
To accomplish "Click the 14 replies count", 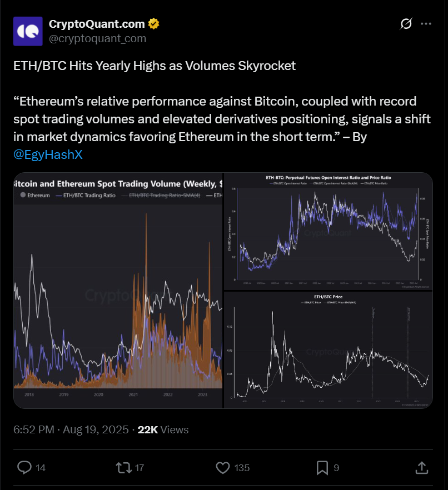I will click(41, 468).
